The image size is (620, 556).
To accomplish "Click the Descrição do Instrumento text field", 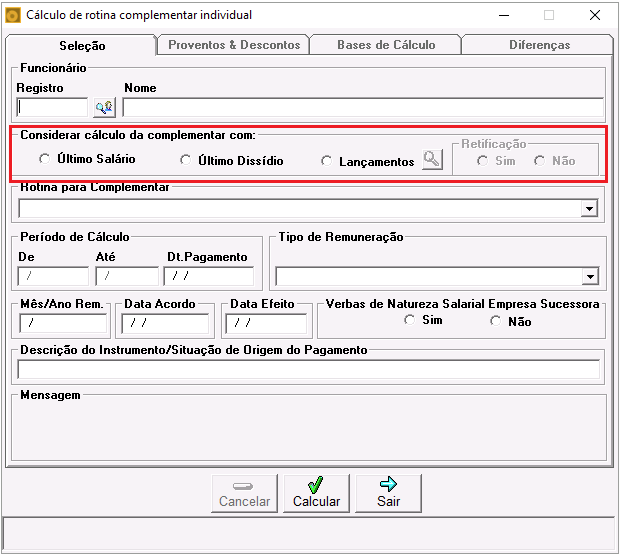I will (x=308, y=370).
